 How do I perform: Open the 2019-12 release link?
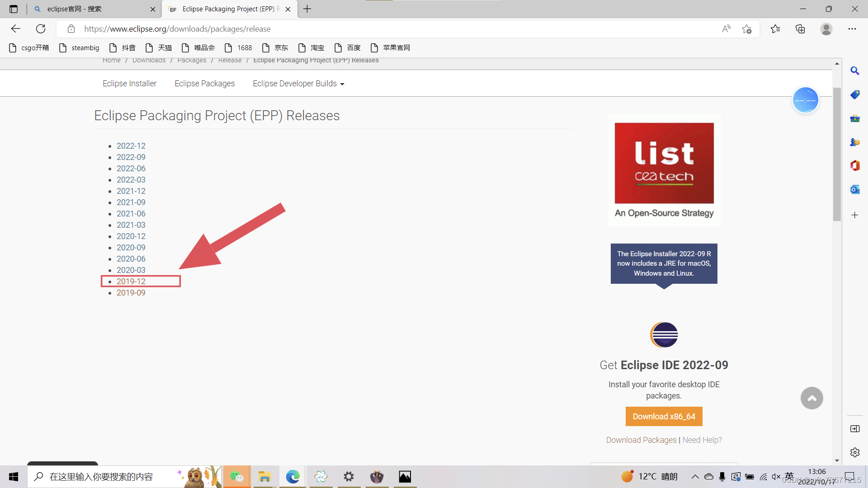131,282
